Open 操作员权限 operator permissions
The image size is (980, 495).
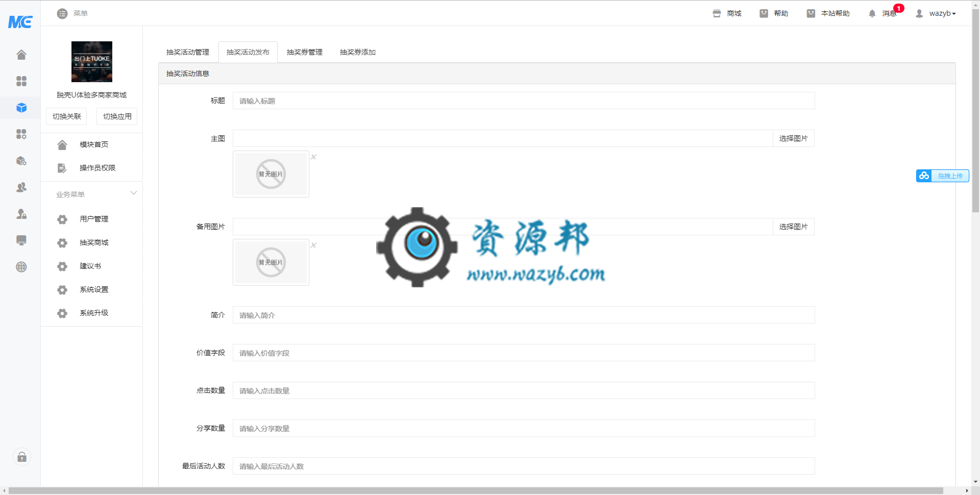[92, 168]
